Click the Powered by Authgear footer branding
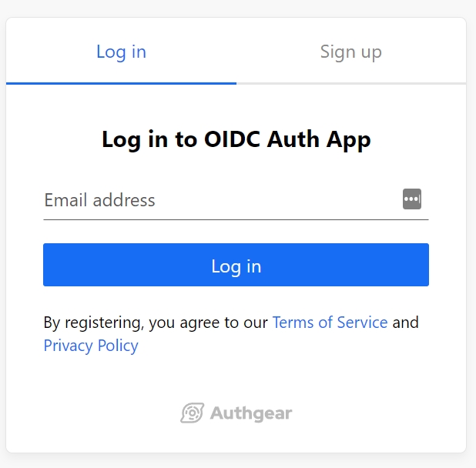 (236, 413)
